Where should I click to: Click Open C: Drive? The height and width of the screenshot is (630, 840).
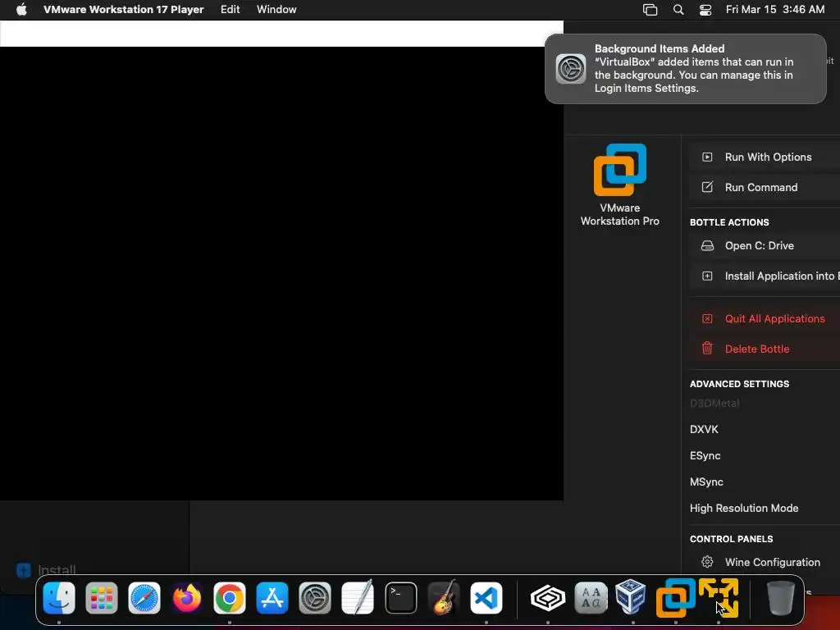point(765,246)
